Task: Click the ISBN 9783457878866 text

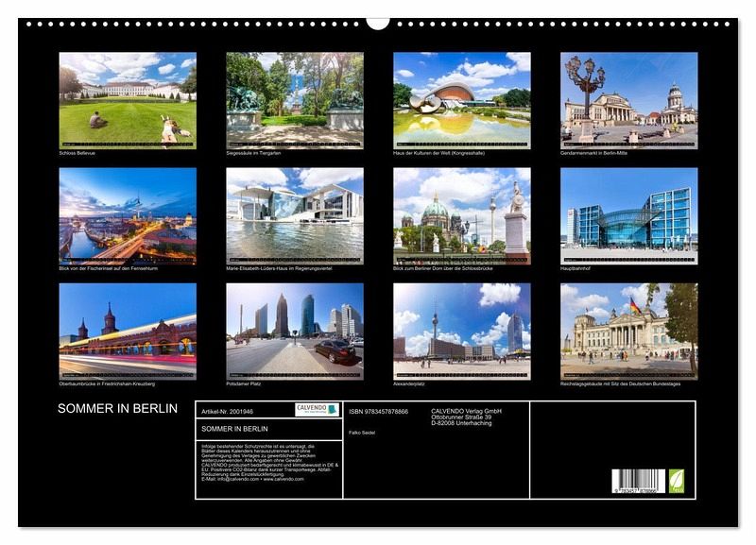Action: point(379,412)
